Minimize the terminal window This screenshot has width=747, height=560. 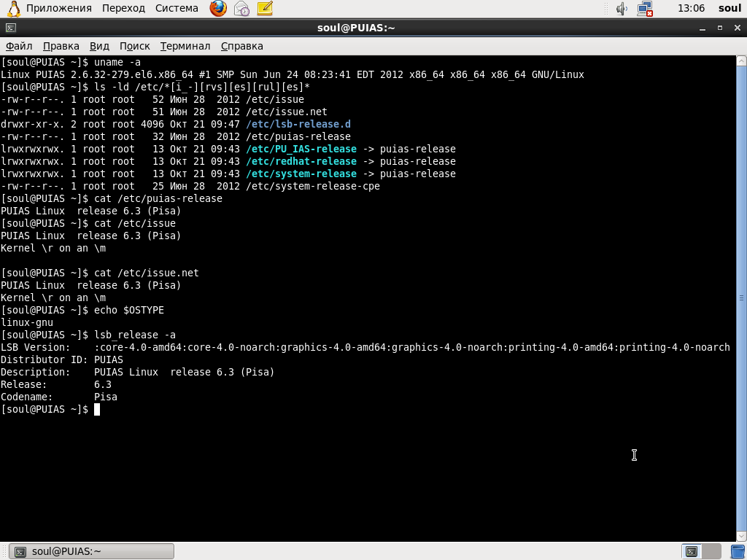point(703,28)
